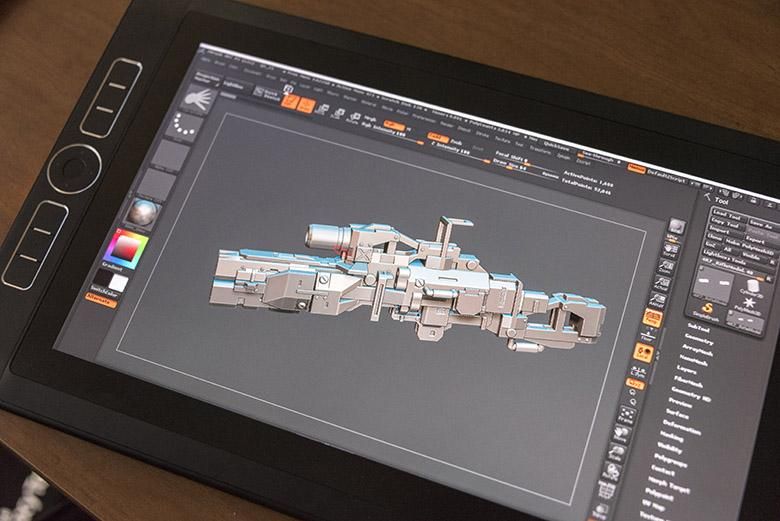Open the material sphere selector

[143, 213]
